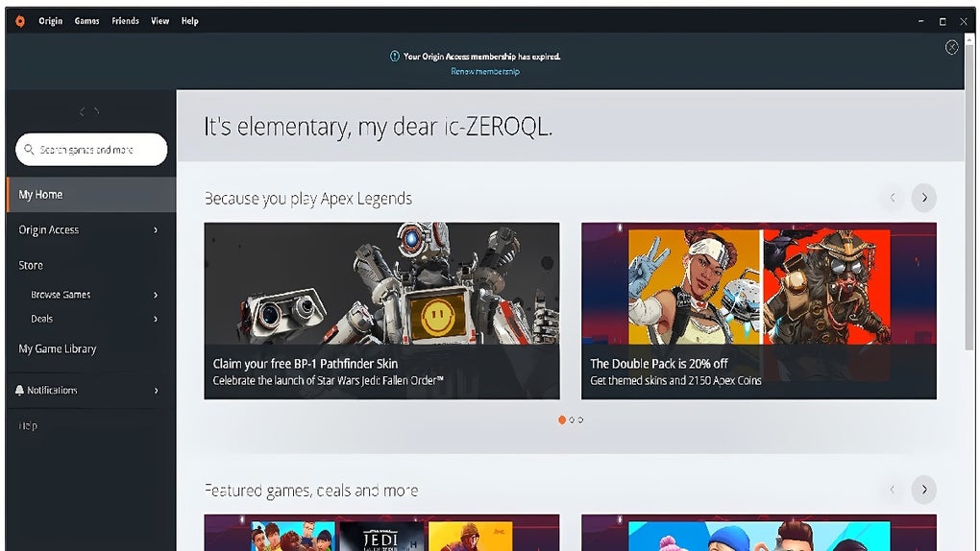Expand the Browse Games submenu

tap(156, 295)
